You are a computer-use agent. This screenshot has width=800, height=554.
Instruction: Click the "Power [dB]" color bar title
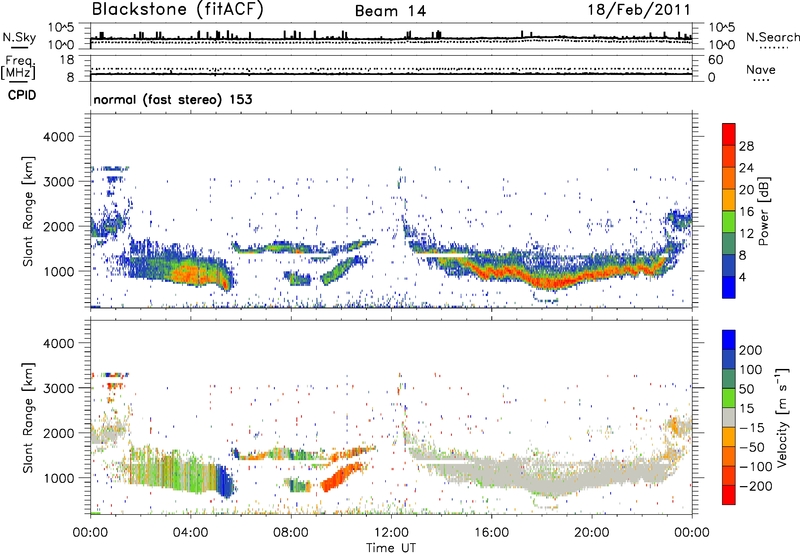[764, 211]
